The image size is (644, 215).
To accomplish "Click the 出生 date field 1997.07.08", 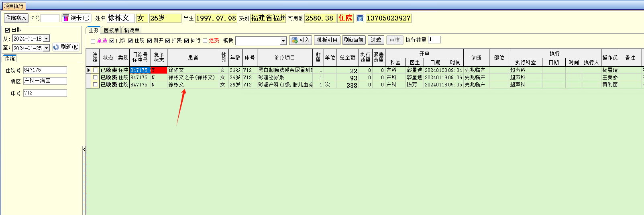I will (x=216, y=18).
